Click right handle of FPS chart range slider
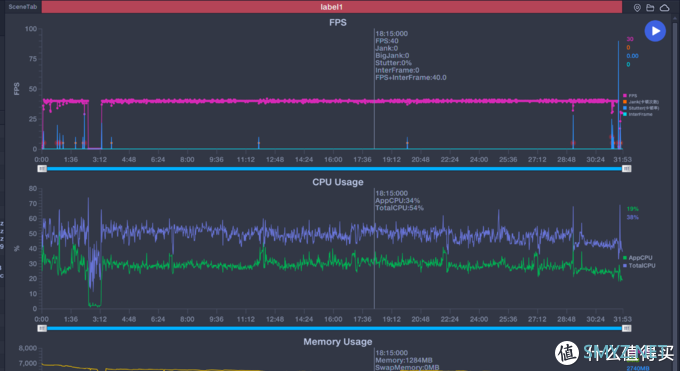680x371 pixels. pos(626,168)
